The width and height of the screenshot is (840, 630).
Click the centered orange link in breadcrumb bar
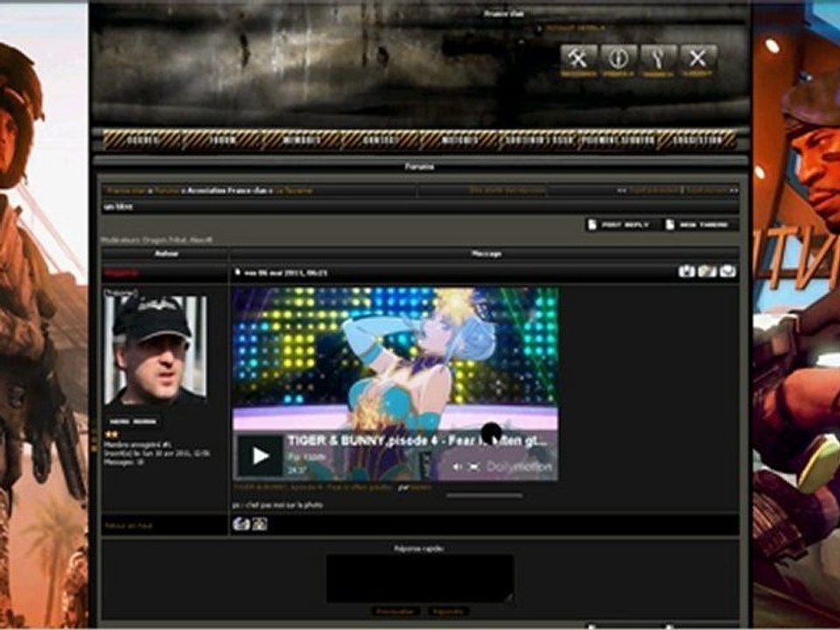pos(507,190)
